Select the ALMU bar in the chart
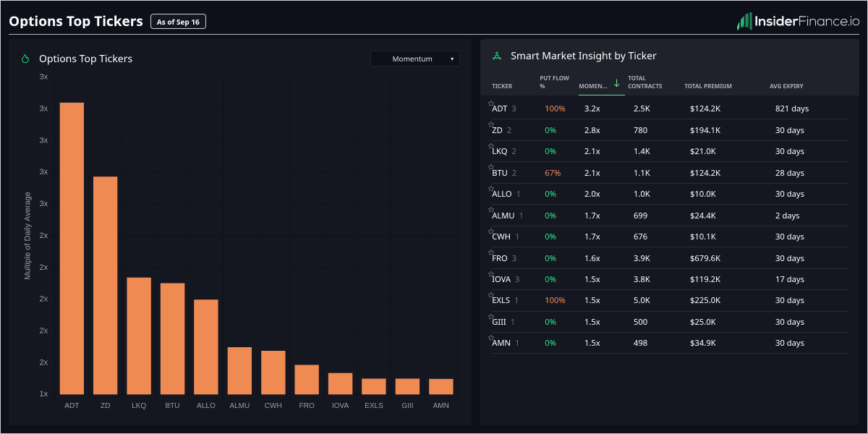868x434 pixels. (x=239, y=370)
